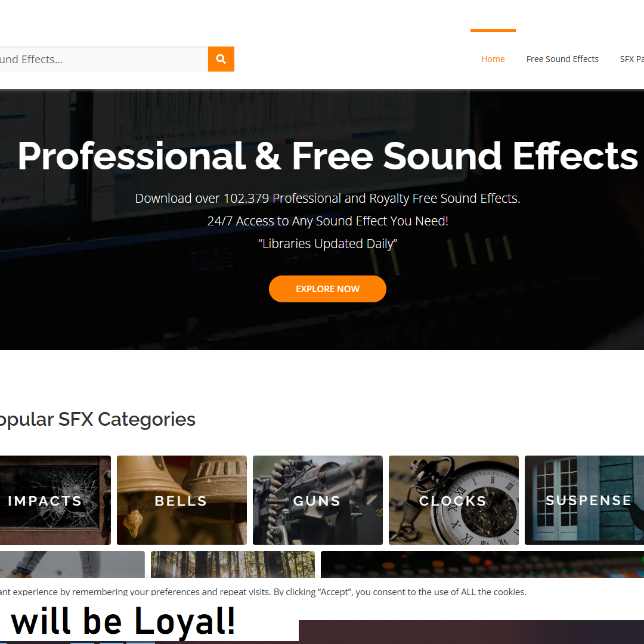Open the BELLS category tile

click(x=181, y=500)
